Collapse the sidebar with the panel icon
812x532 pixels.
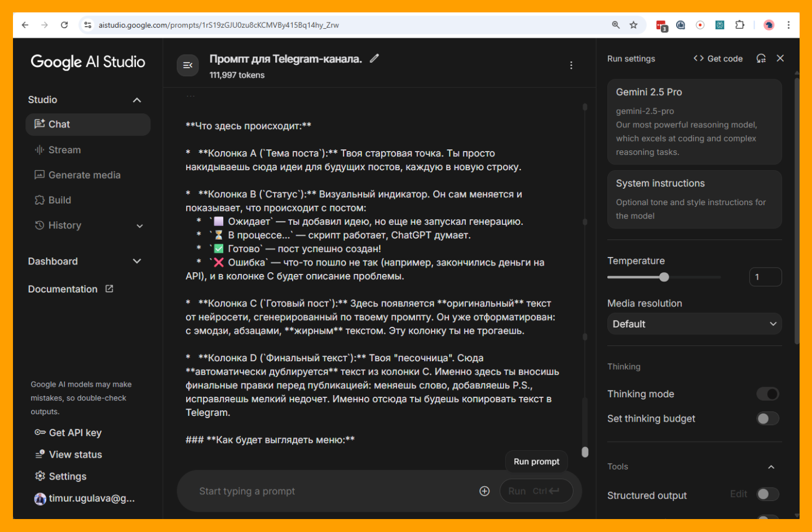pyautogui.click(x=188, y=65)
